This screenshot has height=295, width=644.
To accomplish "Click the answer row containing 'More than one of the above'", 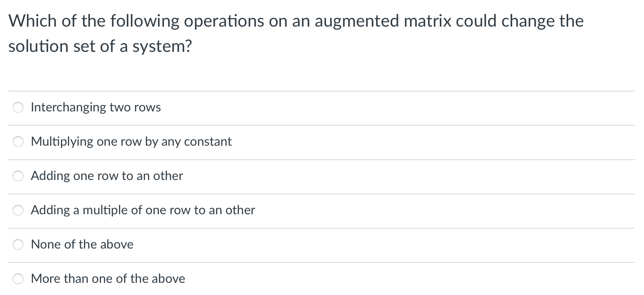I will coord(108,279).
